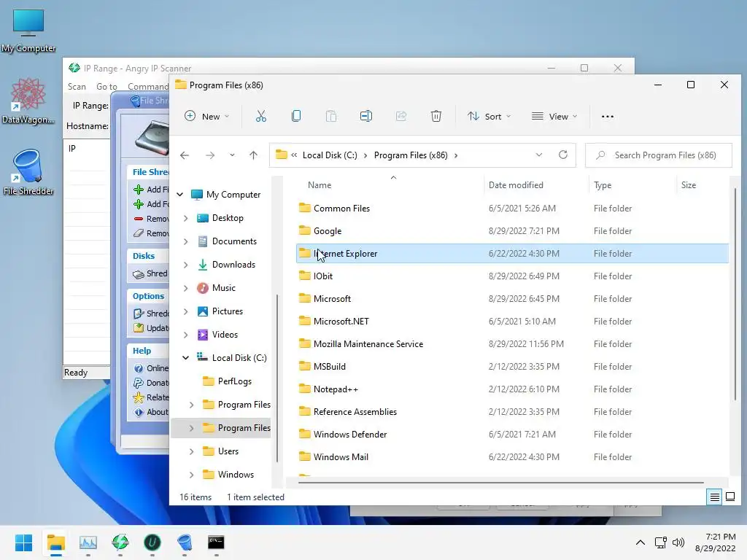Click the volume speaker tray icon
The height and width of the screenshot is (560, 747).
pyautogui.click(x=678, y=542)
